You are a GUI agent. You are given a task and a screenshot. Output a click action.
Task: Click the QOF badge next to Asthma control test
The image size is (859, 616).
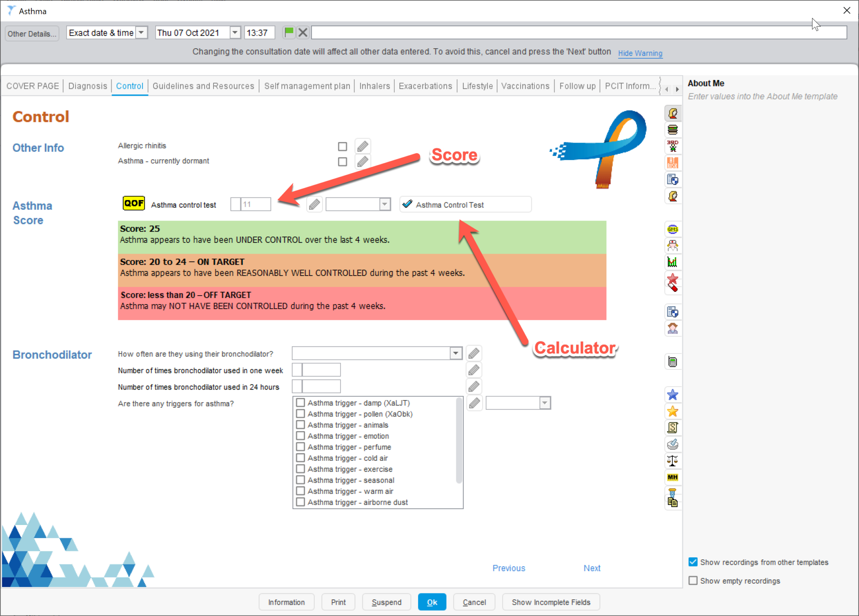(x=133, y=203)
